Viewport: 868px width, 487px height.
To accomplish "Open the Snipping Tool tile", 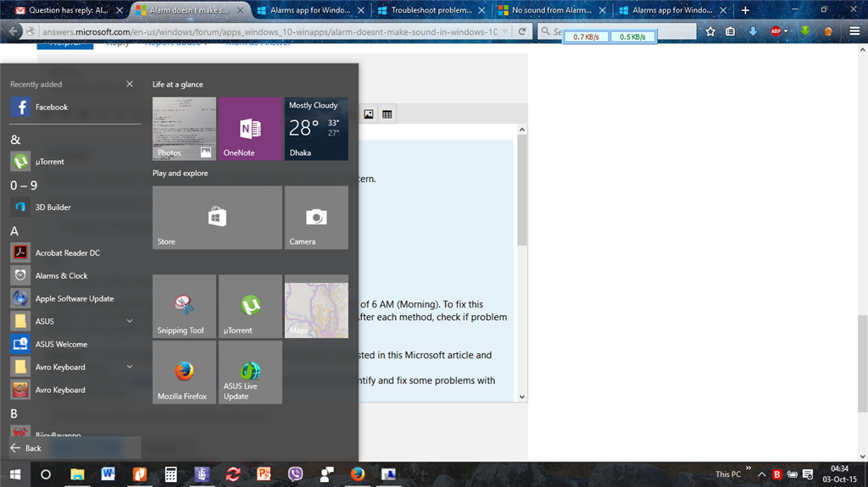I will click(184, 307).
